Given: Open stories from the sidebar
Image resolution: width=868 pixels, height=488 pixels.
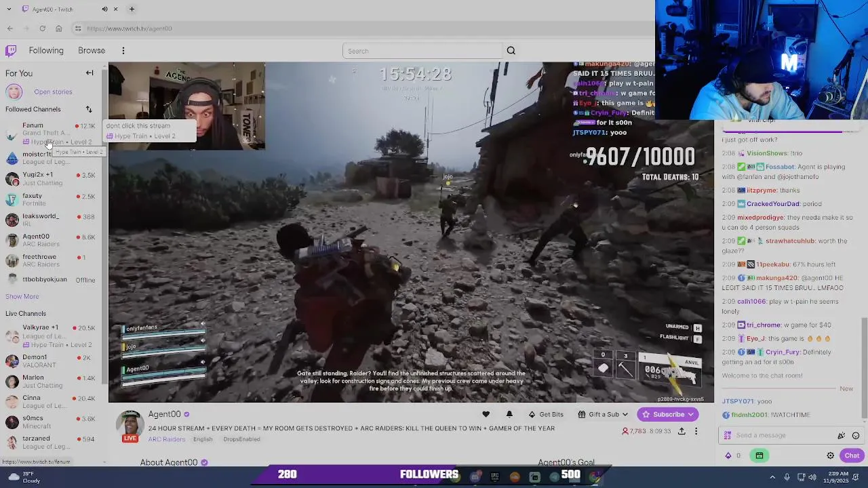Looking at the screenshot, I should 53,92.
